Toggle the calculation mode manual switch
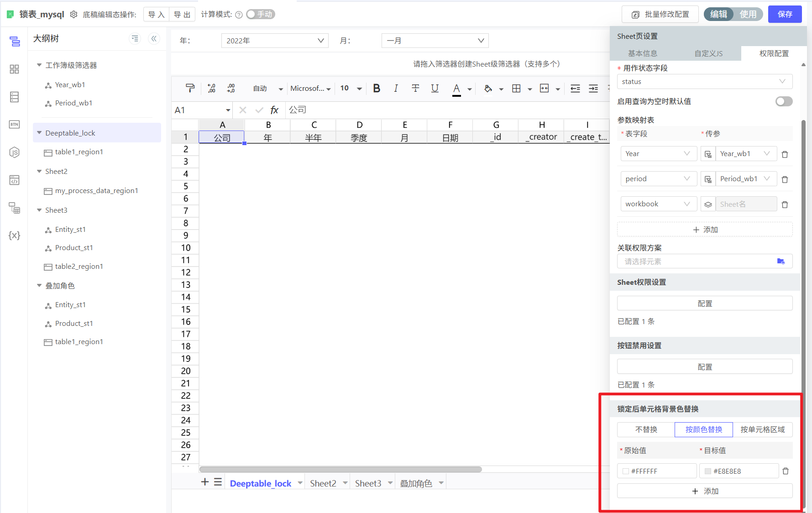This screenshot has height=513, width=812. pos(260,15)
